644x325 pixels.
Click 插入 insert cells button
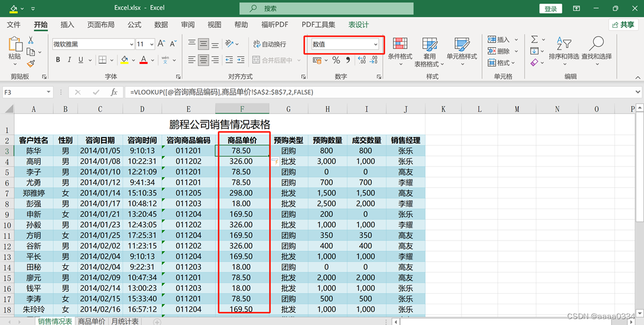[503, 40]
